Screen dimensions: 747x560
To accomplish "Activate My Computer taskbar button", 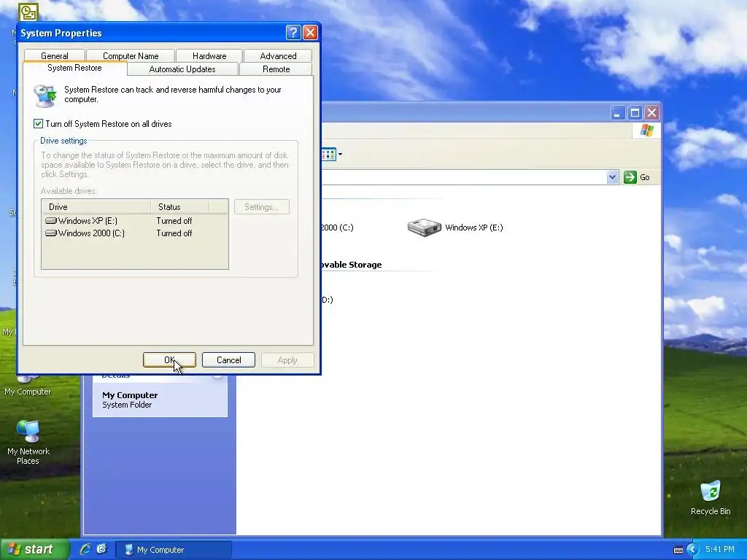I will tap(174, 550).
